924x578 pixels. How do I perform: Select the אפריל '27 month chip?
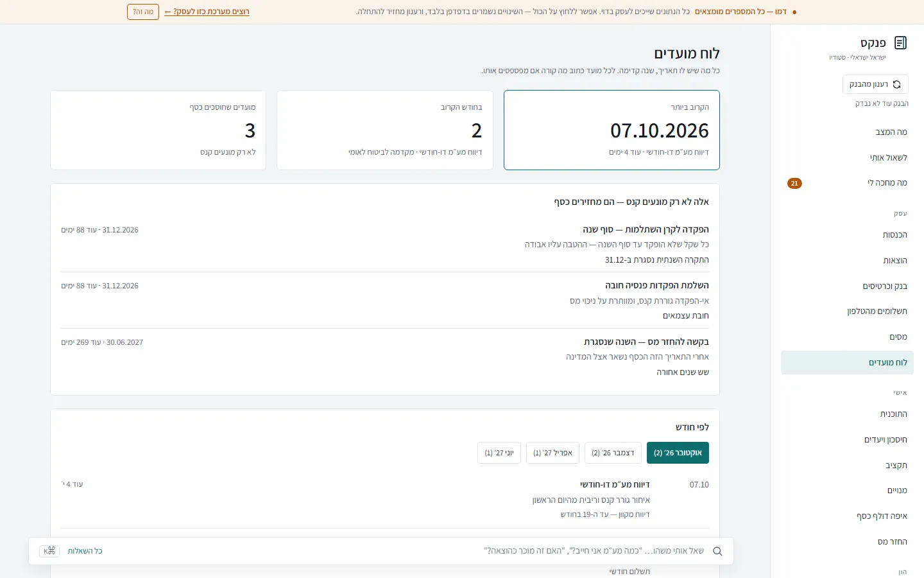552,453
